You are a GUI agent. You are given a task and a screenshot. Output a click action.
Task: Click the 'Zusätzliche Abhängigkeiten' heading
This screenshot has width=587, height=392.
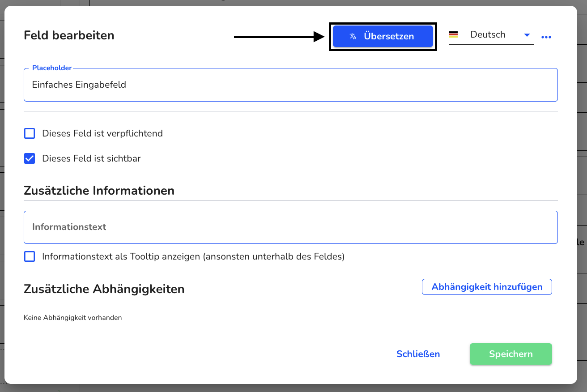(x=104, y=289)
